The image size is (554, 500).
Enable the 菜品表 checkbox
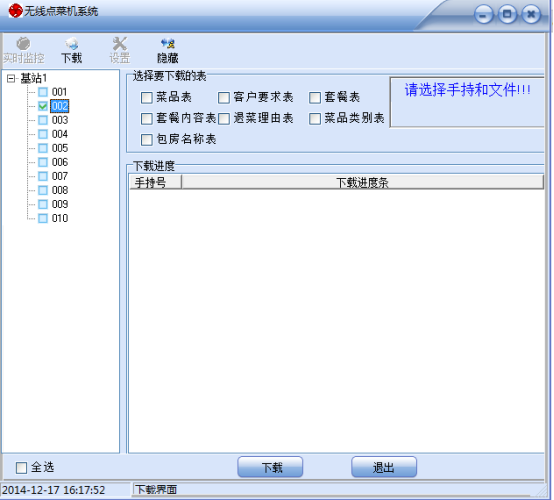(x=147, y=98)
